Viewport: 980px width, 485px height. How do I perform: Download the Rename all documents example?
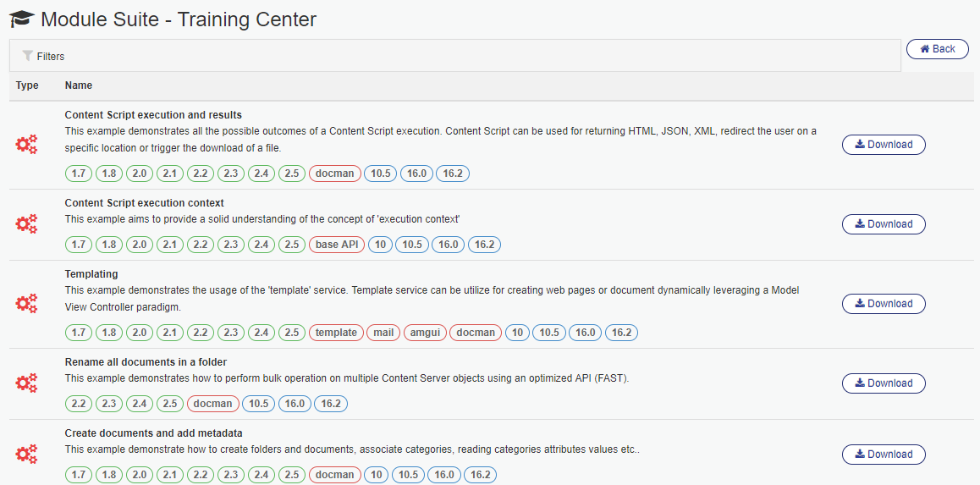(884, 383)
